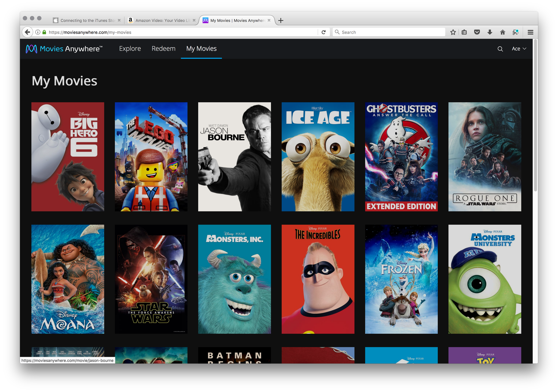The height and width of the screenshot is (392, 558).
Task: Go to the browser home page icon
Action: 503,32
